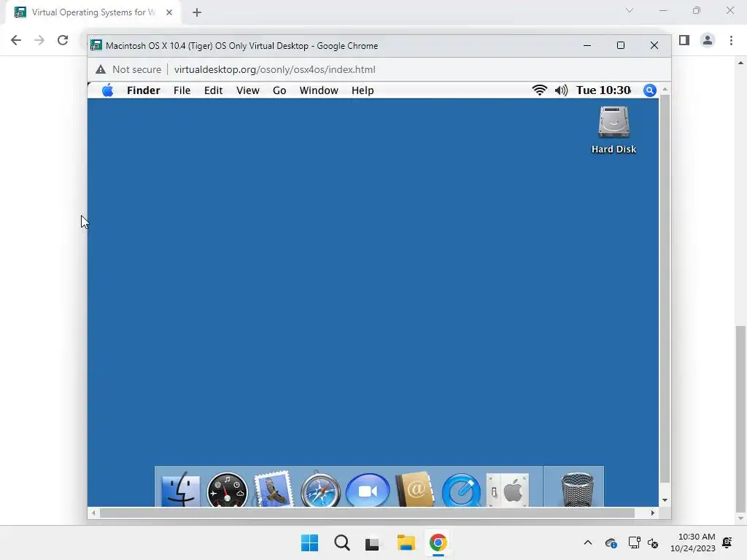The height and width of the screenshot is (560, 747).
Task: Click the popup window address URL
Action: click(275, 69)
